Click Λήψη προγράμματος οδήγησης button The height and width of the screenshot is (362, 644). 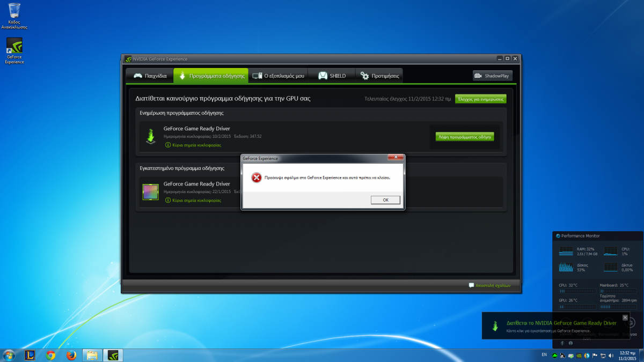pos(465,137)
